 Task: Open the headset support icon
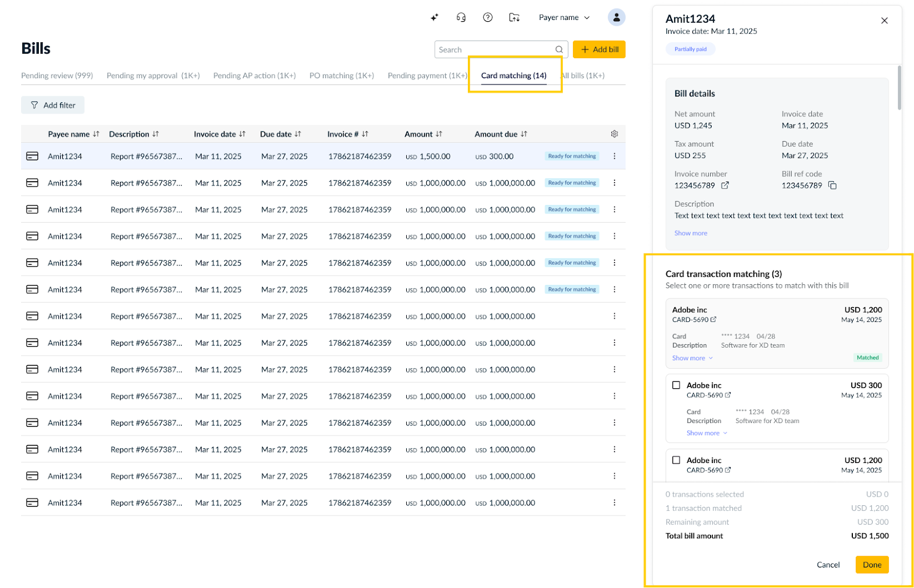click(461, 18)
